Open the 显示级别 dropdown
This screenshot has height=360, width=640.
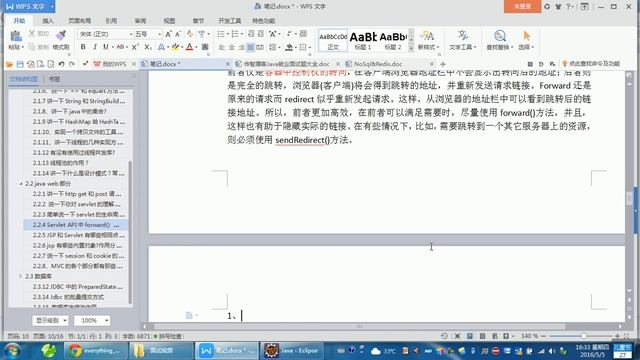(50, 320)
